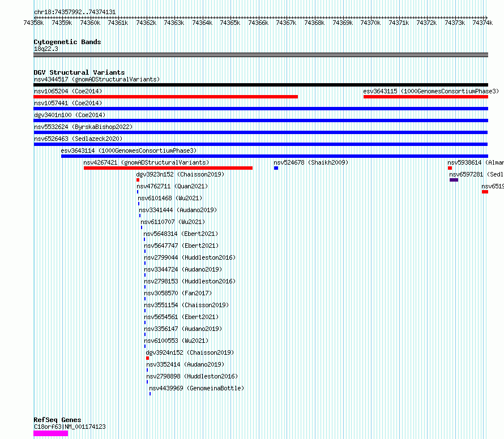Open dgv3924n152 (Chaisson2019) label
Viewport: 504px width, 439px height.
coord(190,352)
